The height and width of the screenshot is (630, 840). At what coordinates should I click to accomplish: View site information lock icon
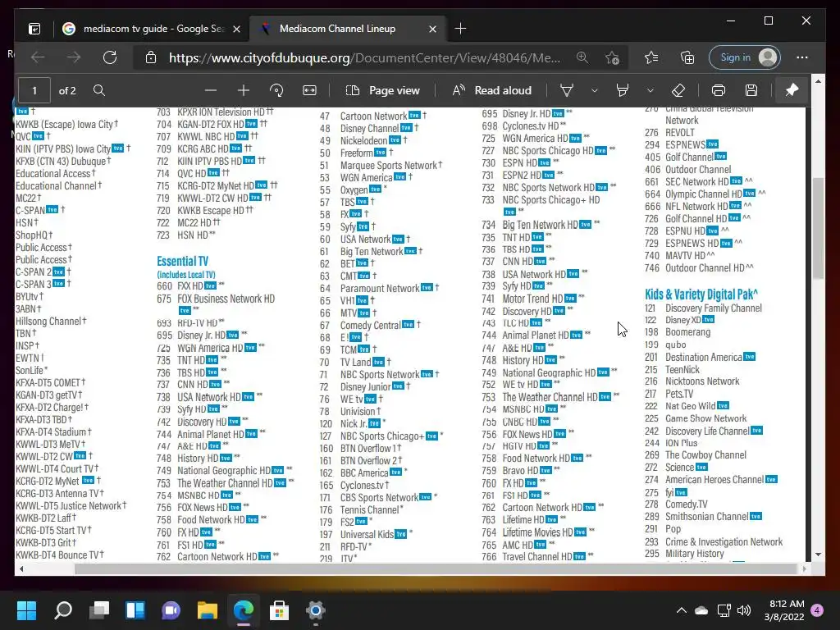point(151,57)
